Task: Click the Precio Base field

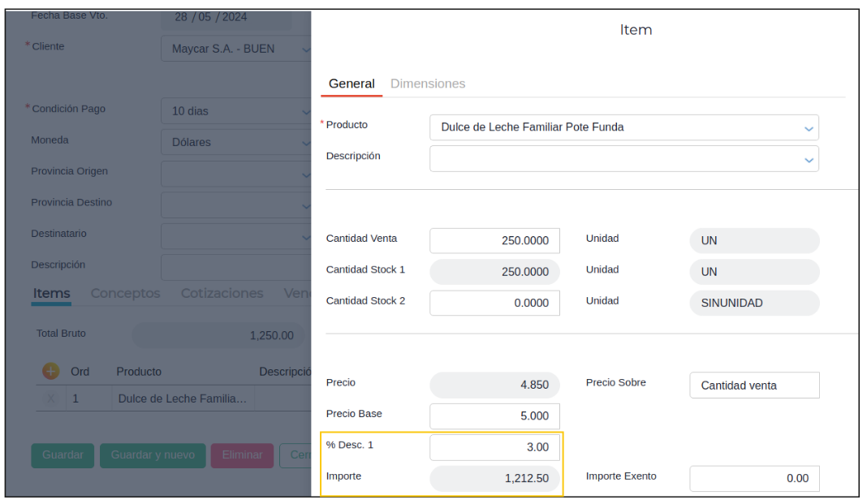Action: click(x=494, y=416)
